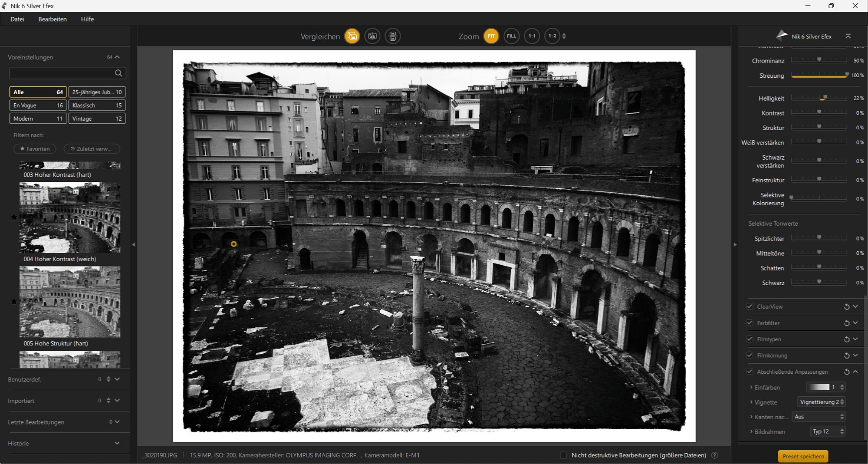This screenshot has width=868, height=464.
Task: Expand the Historie panel
Action: pyautogui.click(x=117, y=443)
